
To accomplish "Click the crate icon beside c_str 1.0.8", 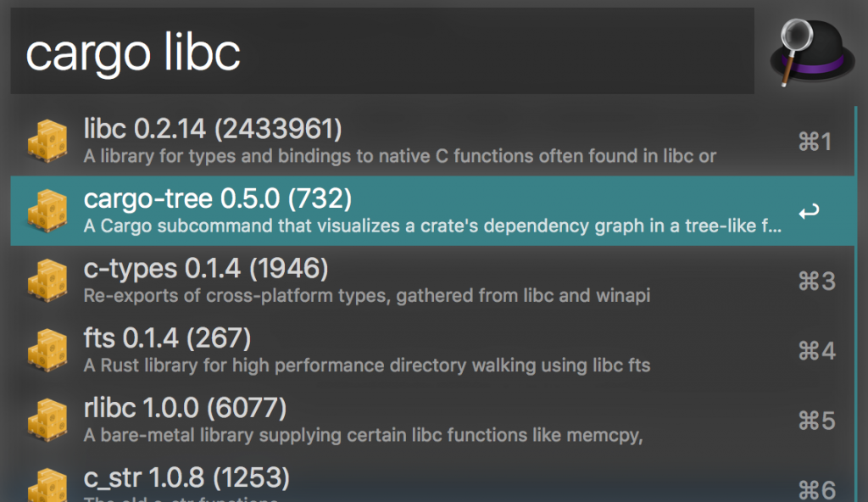I will point(47,485).
